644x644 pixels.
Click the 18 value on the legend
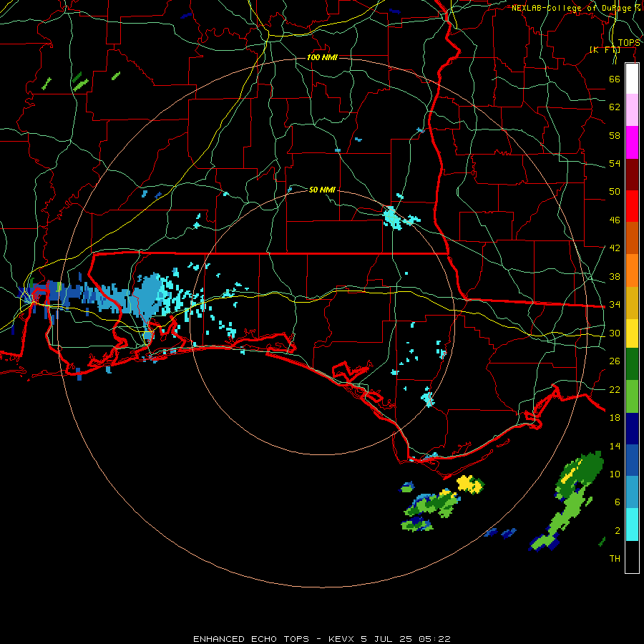[615, 418]
